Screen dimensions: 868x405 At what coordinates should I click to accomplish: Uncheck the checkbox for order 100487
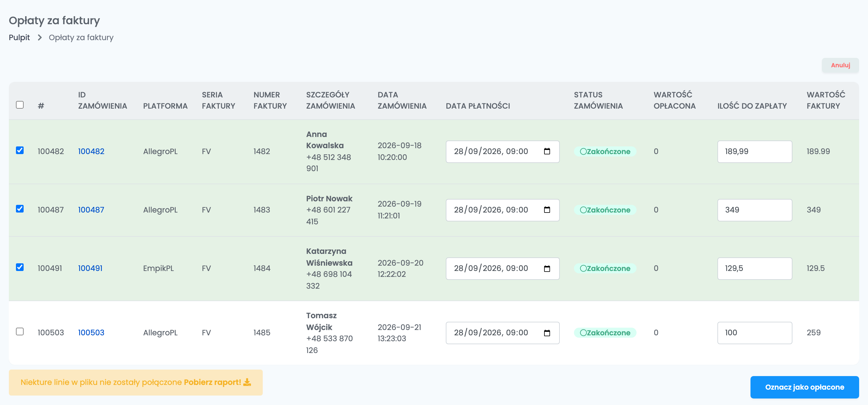pyautogui.click(x=20, y=209)
